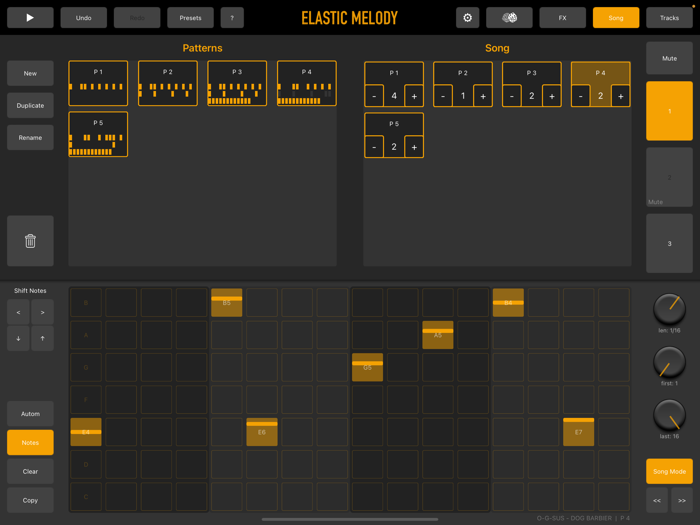Screen dimensions: 700x525
Task: Adjust the first: 1 knob
Action: point(669,362)
